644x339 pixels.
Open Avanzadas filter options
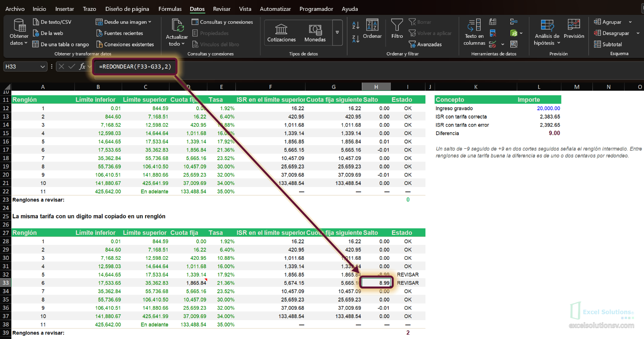click(x=425, y=44)
